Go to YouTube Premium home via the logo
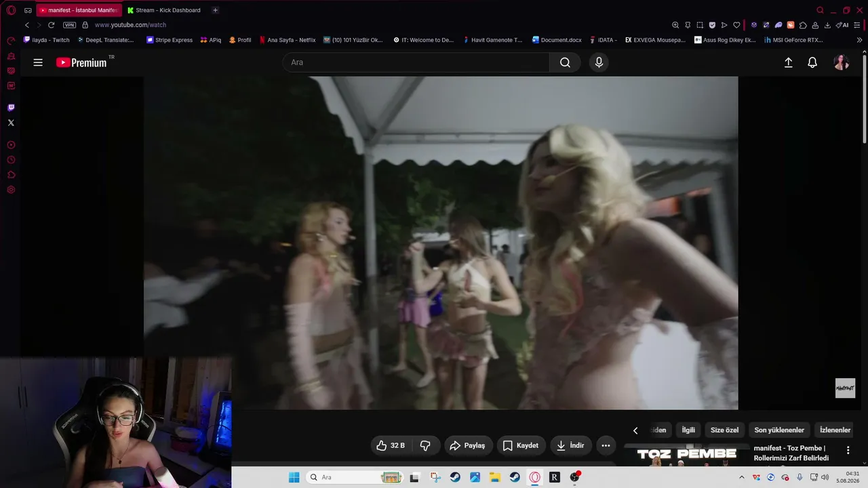This screenshot has height=488, width=868. point(81,62)
